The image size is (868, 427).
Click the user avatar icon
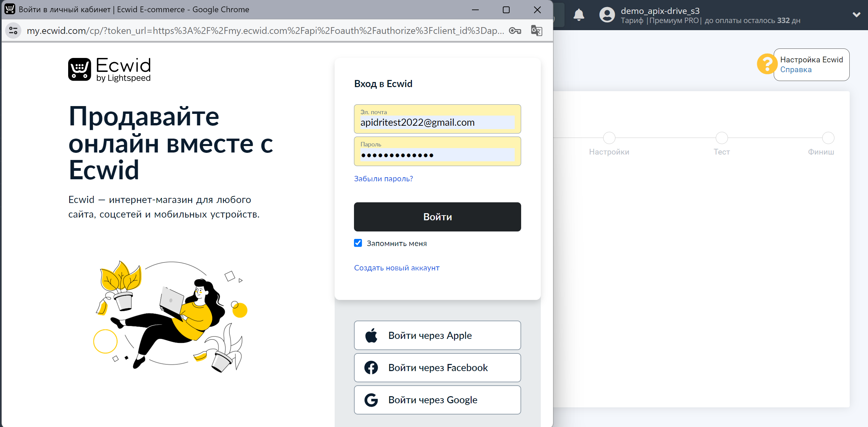coord(607,15)
